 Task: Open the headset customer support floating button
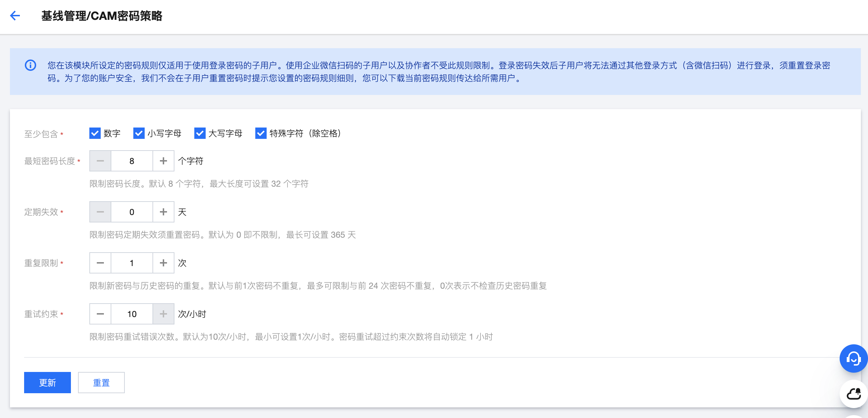click(x=853, y=358)
